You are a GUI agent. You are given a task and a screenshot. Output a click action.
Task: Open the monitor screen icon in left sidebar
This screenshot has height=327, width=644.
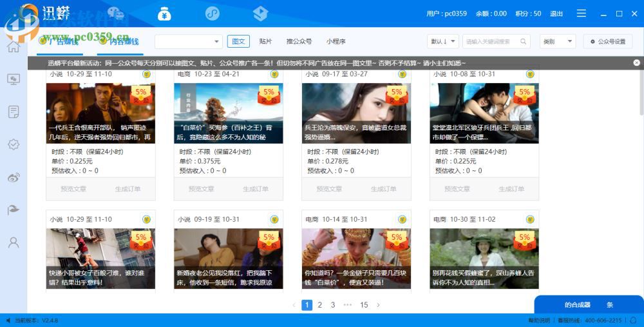[13, 79]
